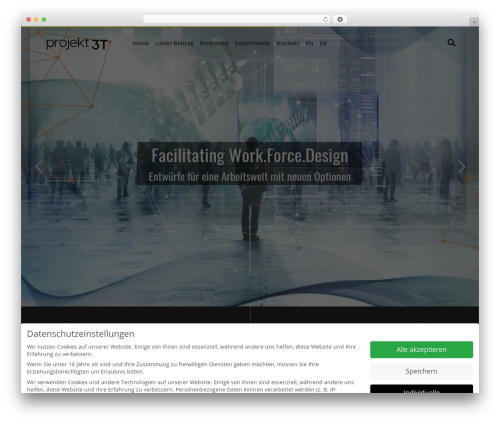
Task: Open the Einsichten menu item
Action: pyautogui.click(x=214, y=43)
